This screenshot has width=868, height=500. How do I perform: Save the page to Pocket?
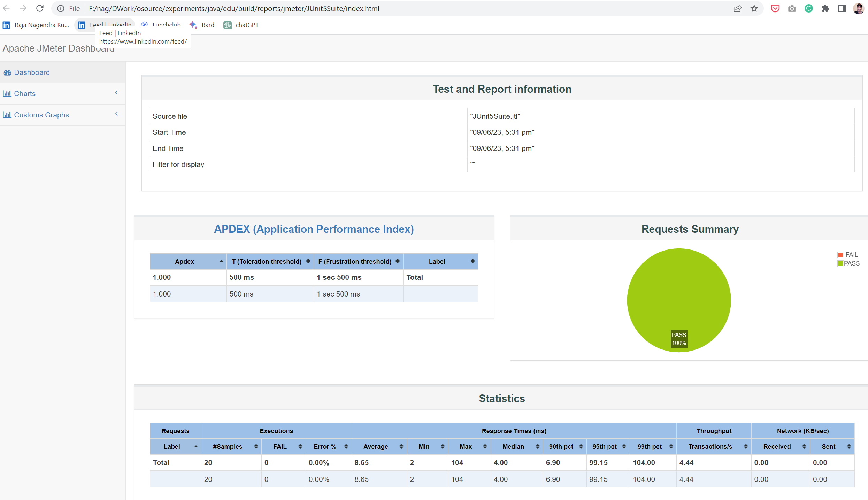(x=775, y=8)
